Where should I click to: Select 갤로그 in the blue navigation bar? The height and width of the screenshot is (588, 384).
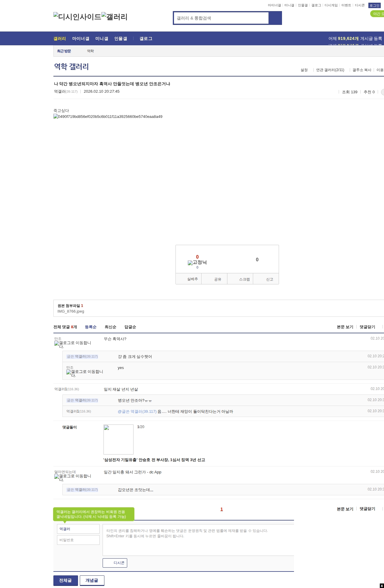(x=146, y=38)
